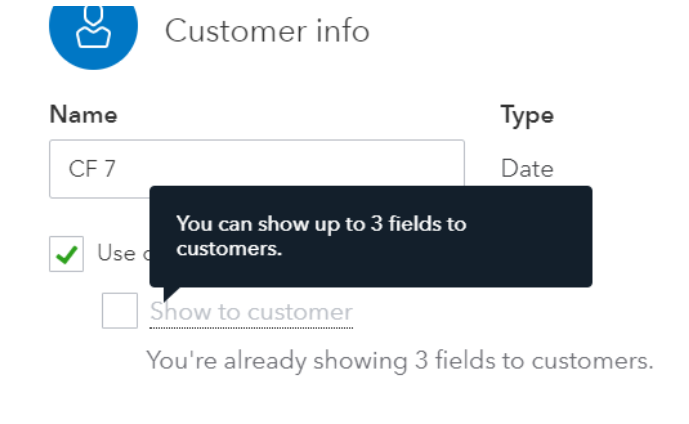The height and width of the screenshot is (424, 689).
Task: Click the 'You can show up to' tooltip text
Action: [x=270, y=223]
